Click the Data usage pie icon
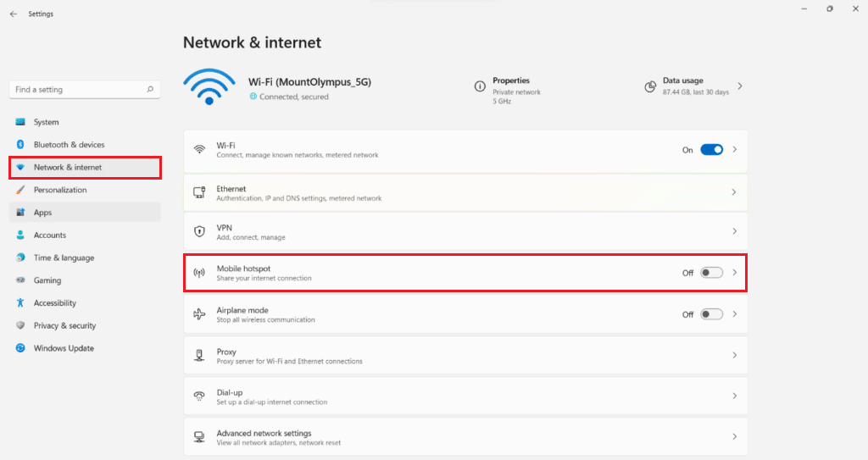This screenshot has width=868, height=460. point(650,86)
